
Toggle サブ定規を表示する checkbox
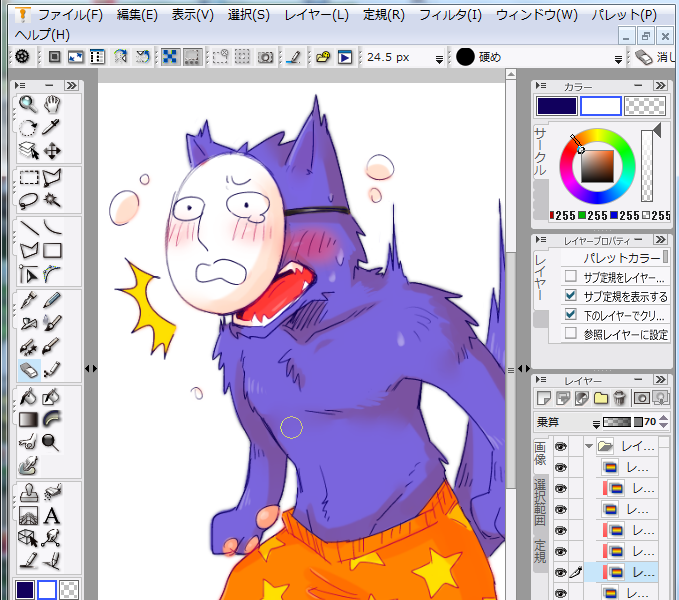coord(570,296)
